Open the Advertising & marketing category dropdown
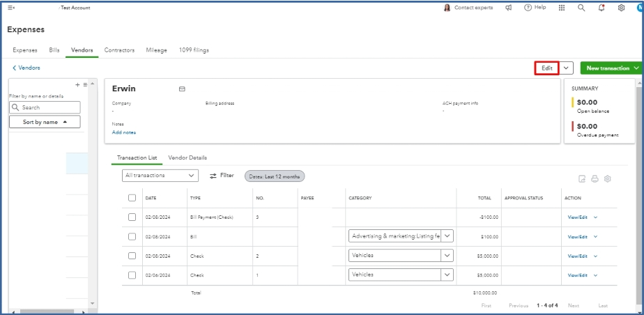Image resolution: width=644 pixels, height=315 pixels. click(447, 236)
